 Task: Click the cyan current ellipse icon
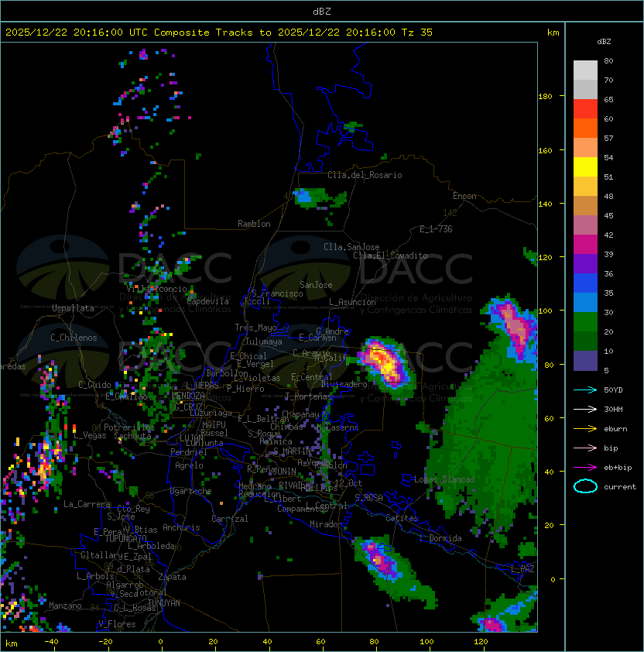[x=585, y=486]
